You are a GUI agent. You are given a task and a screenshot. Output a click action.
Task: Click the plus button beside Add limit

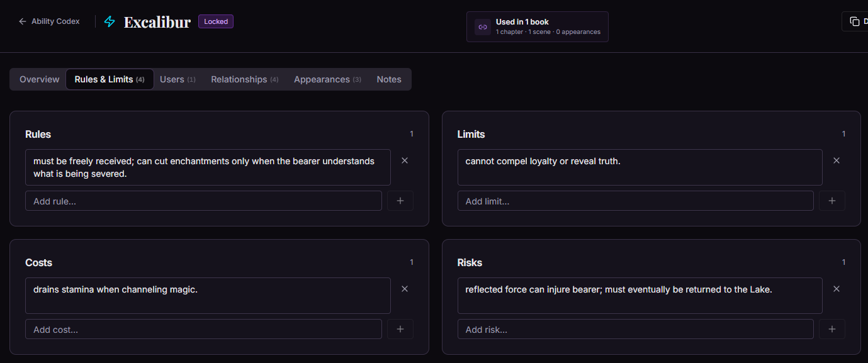point(832,201)
